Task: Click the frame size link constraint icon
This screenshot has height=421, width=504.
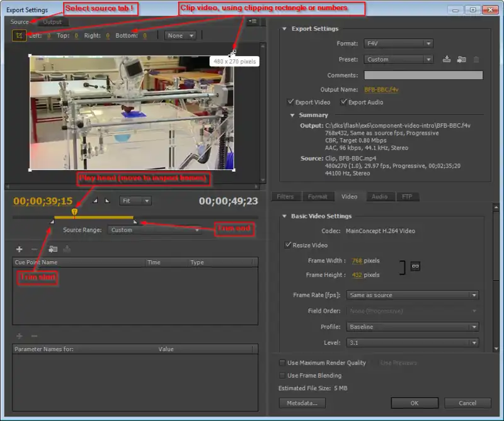Action: (x=415, y=267)
